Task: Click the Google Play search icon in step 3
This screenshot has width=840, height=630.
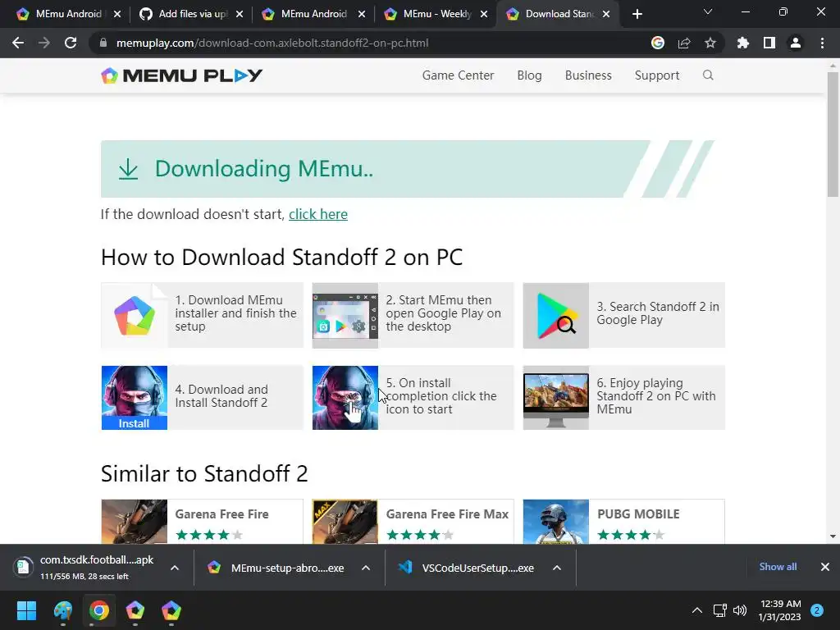Action: (x=556, y=316)
